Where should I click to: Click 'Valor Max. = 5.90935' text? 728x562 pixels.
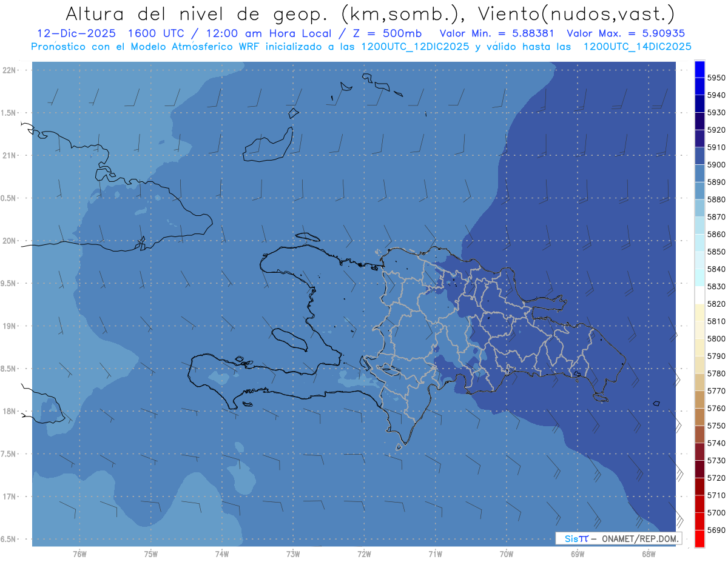tap(625, 33)
